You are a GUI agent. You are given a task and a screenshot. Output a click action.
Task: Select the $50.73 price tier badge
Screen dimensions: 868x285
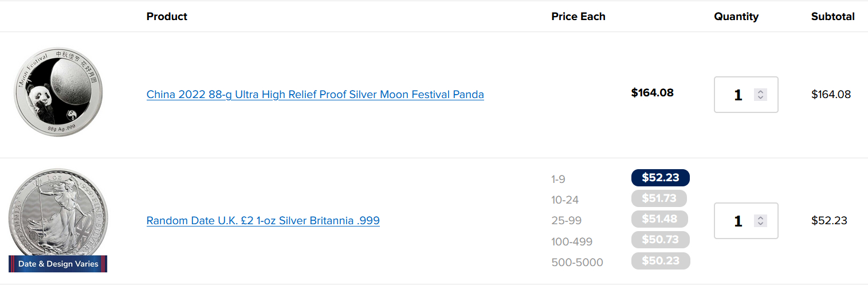[660, 240]
